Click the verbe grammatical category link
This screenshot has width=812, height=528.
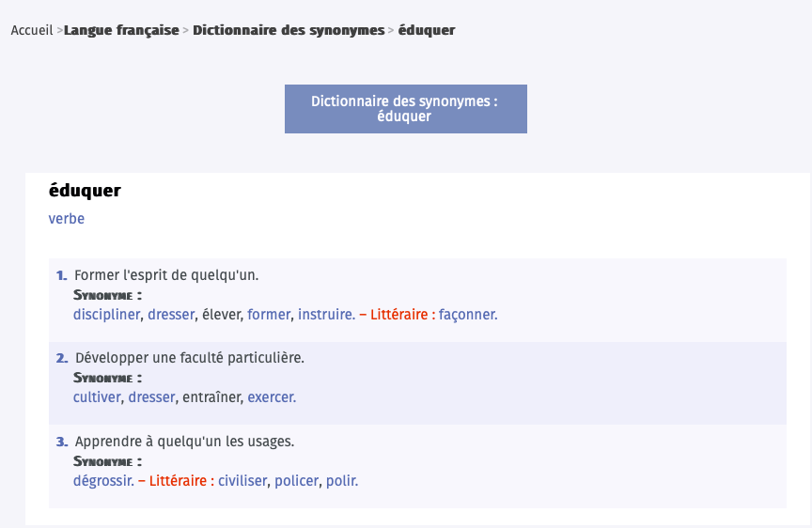66,219
